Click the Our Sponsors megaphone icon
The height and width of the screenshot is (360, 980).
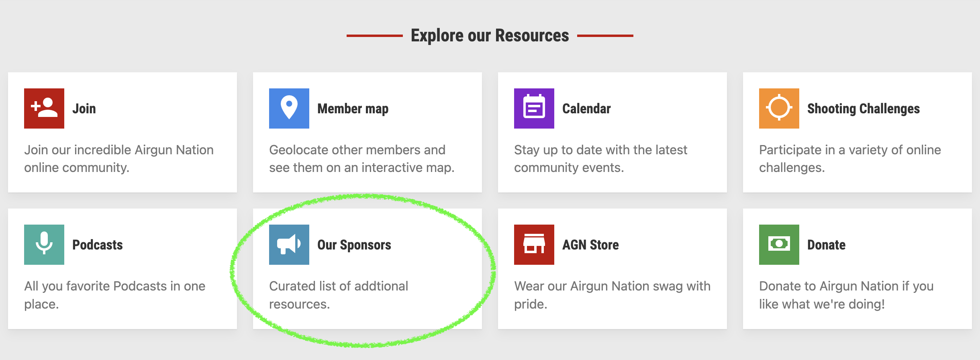(x=289, y=245)
